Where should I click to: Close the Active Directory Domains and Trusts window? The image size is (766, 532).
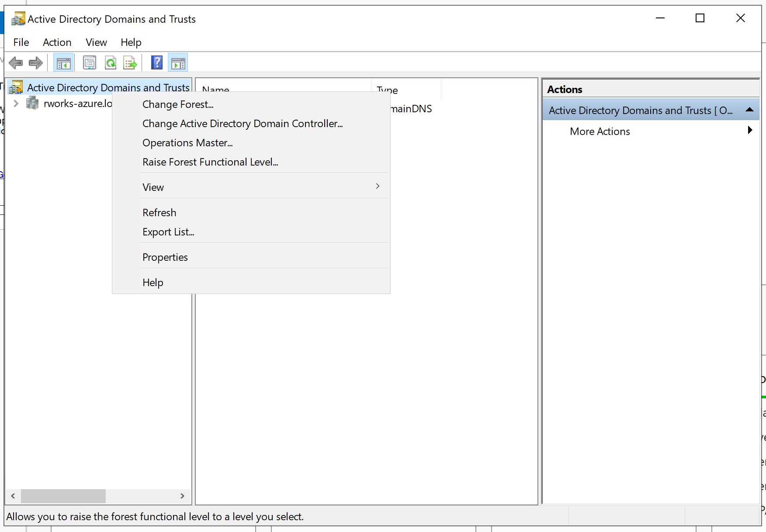[740, 18]
